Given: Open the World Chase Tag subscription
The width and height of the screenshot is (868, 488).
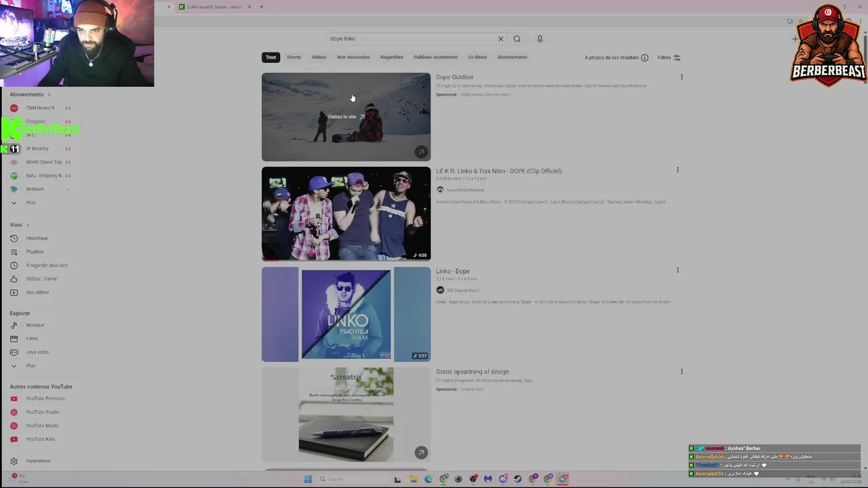Looking at the screenshot, I should click(43, 162).
